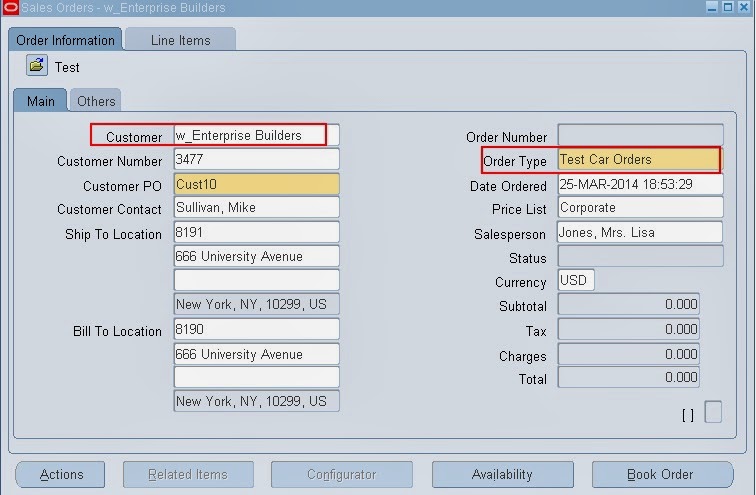Click the Oracle window icon in title bar
The image size is (756, 495).
pos(10,7)
